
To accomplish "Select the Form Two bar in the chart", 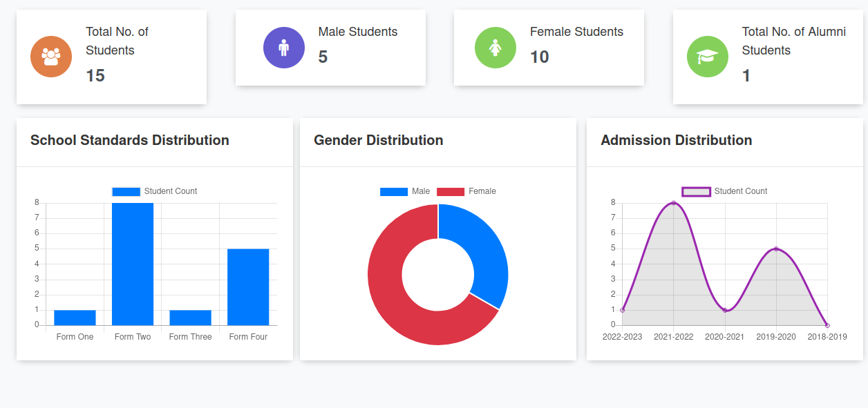I will (133, 262).
